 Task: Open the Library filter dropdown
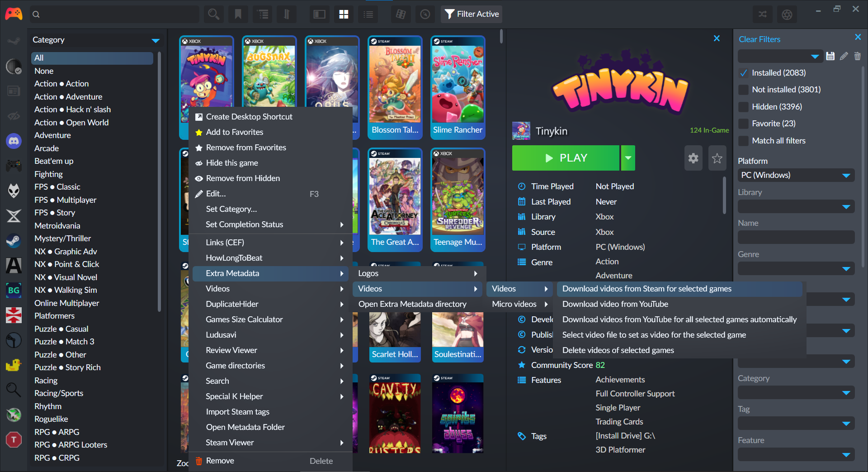(796, 206)
